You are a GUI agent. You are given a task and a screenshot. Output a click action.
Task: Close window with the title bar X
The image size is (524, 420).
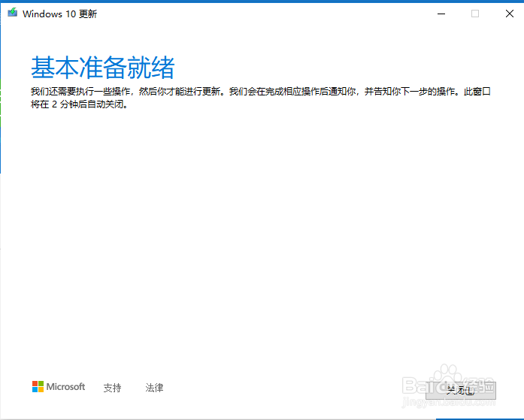tap(509, 14)
